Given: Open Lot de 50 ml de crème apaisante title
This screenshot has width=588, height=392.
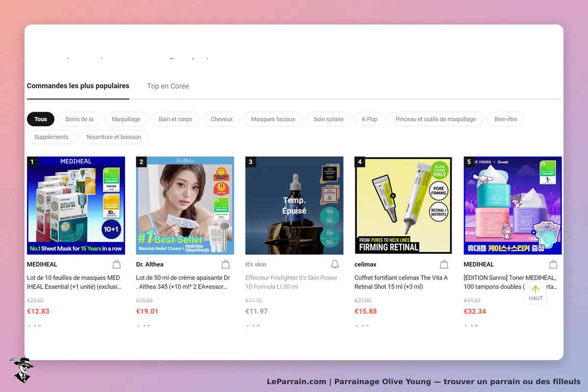Looking at the screenshot, I should [183, 282].
